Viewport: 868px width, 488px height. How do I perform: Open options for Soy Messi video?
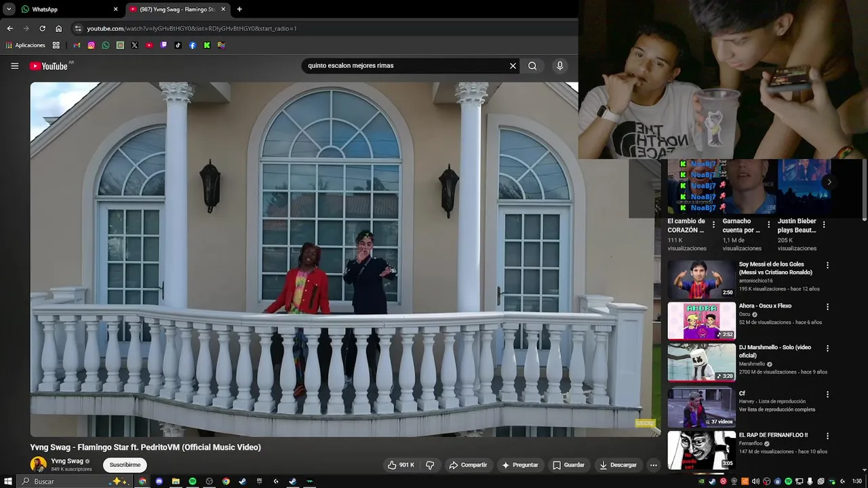[827, 265]
